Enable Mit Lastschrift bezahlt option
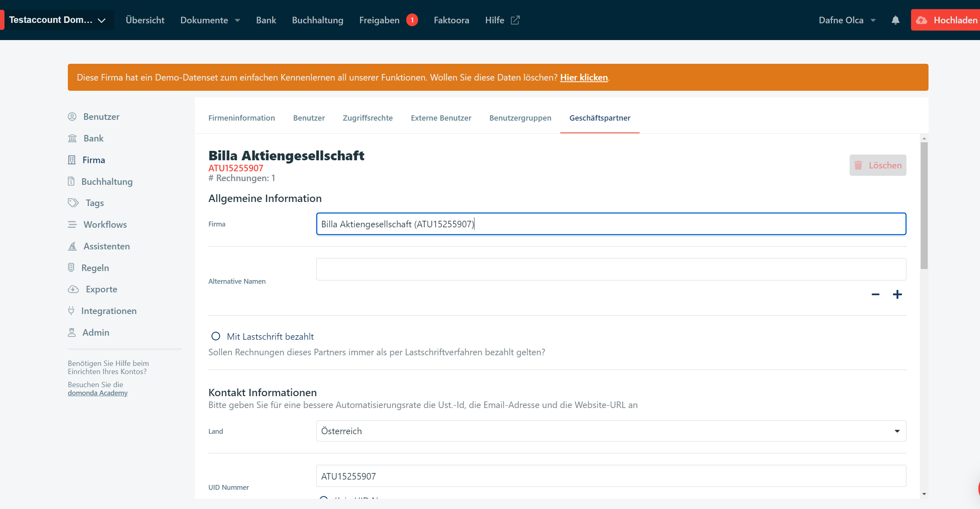 click(216, 336)
